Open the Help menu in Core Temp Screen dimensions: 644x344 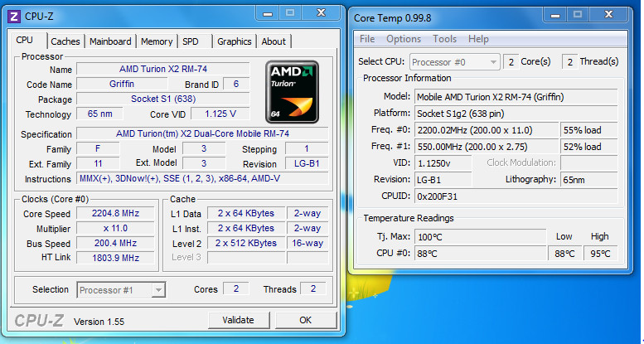[478, 39]
